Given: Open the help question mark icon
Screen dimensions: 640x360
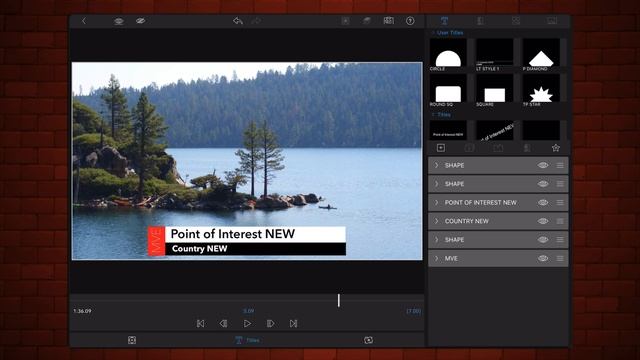Looking at the screenshot, I should 410,21.
